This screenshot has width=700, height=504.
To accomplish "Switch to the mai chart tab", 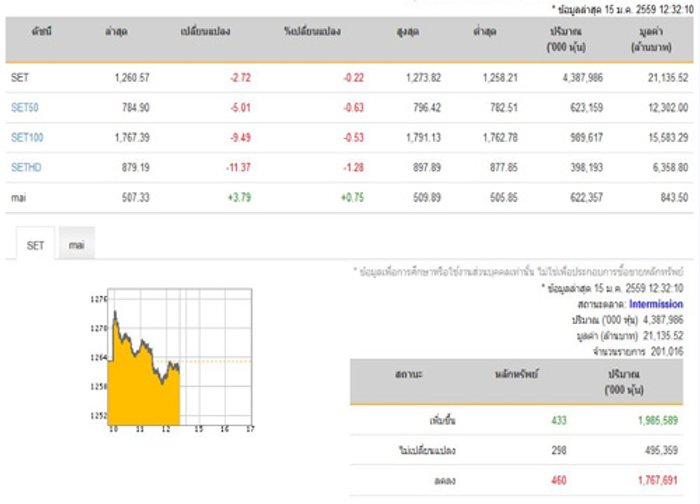I will coord(76,245).
